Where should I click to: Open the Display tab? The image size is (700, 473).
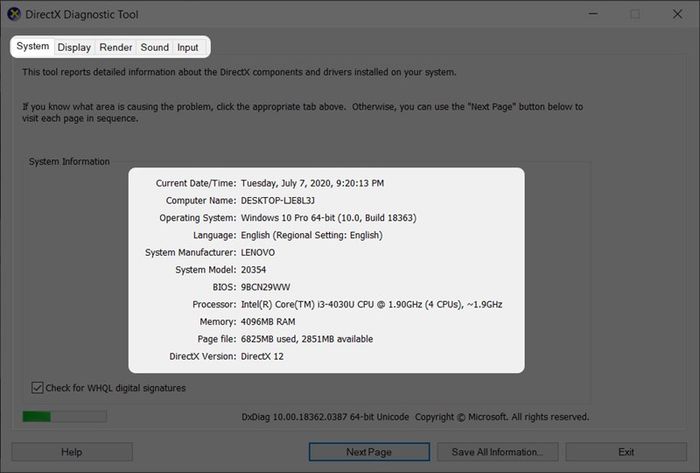pyautogui.click(x=74, y=47)
